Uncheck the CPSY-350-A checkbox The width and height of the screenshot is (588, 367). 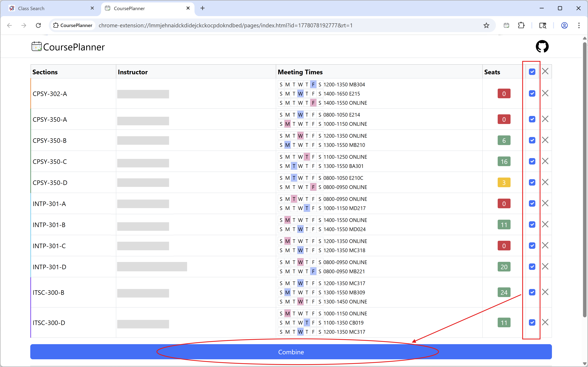pos(532,119)
